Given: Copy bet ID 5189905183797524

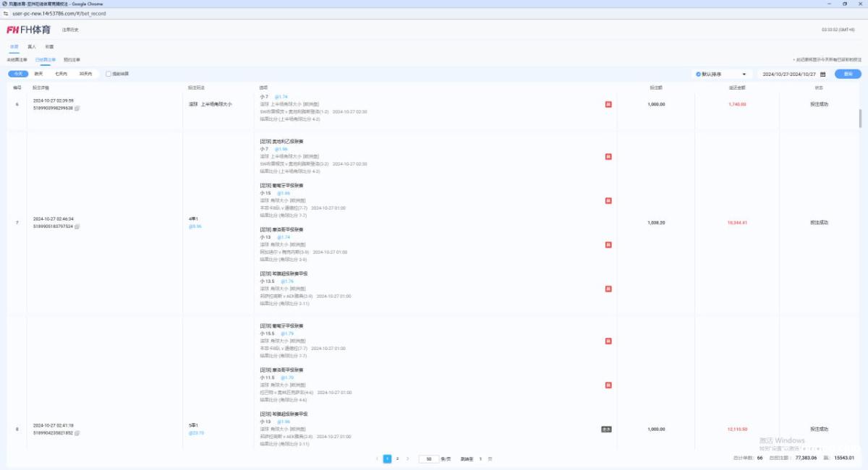Looking at the screenshot, I should 77,226.
